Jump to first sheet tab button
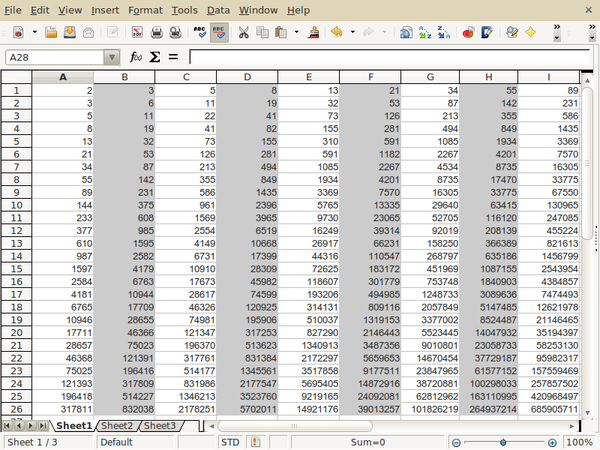The height and width of the screenshot is (450, 600). click(7, 426)
